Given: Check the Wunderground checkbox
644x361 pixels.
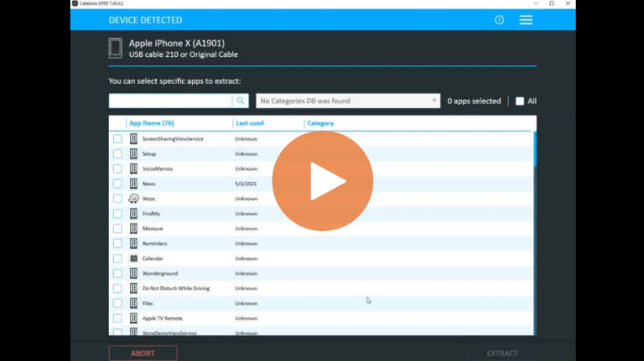Looking at the screenshot, I should click(117, 274).
